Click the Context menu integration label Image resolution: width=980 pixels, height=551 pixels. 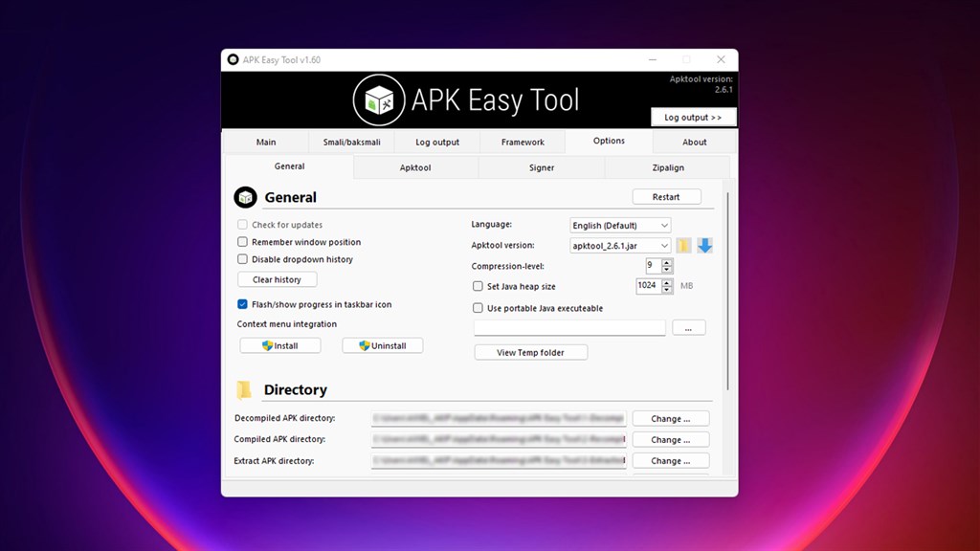point(287,323)
